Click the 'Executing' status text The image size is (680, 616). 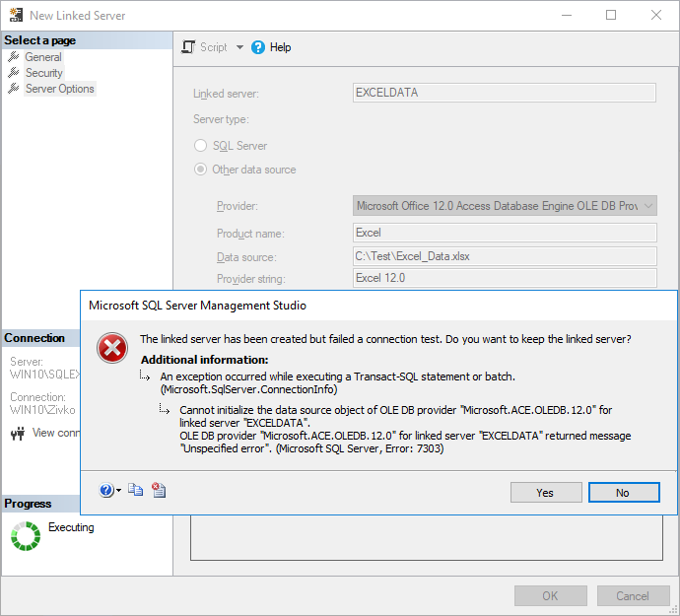pyautogui.click(x=71, y=527)
